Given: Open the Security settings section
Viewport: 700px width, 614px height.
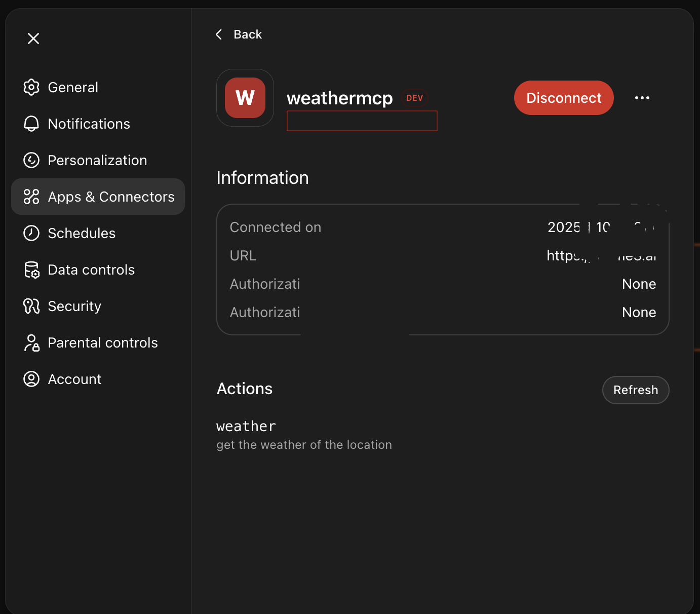Looking at the screenshot, I should pyautogui.click(x=74, y=306).
